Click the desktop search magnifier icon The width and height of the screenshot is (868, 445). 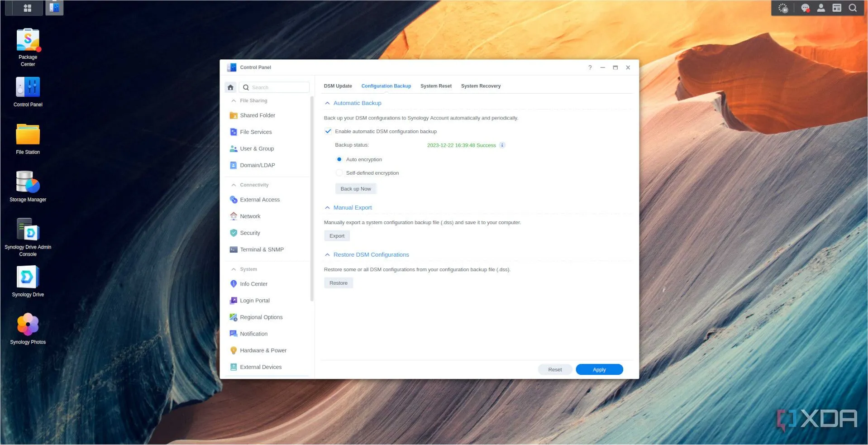[x=853, y=8]
